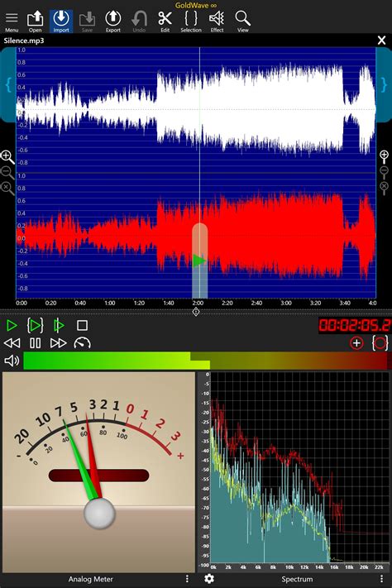Click the 3:00 mark on timeline
This screenshot has width=392, height=588.
pyautogui.click(x=286, y=303)
